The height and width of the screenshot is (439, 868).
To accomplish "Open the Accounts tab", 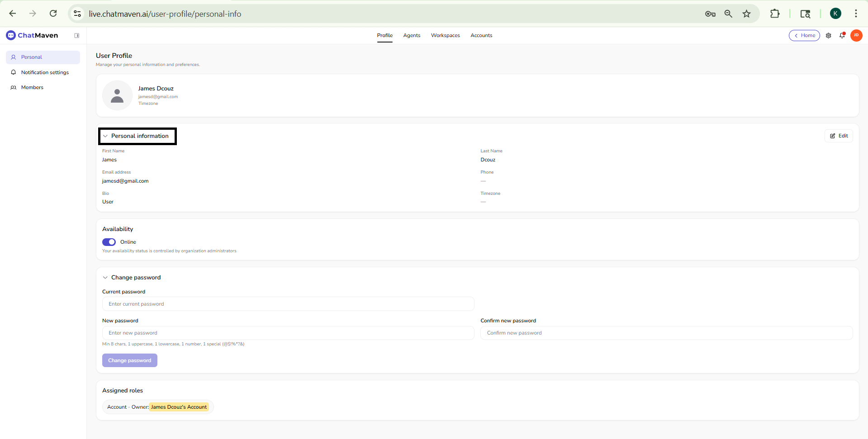I will [x=481, y=35].
